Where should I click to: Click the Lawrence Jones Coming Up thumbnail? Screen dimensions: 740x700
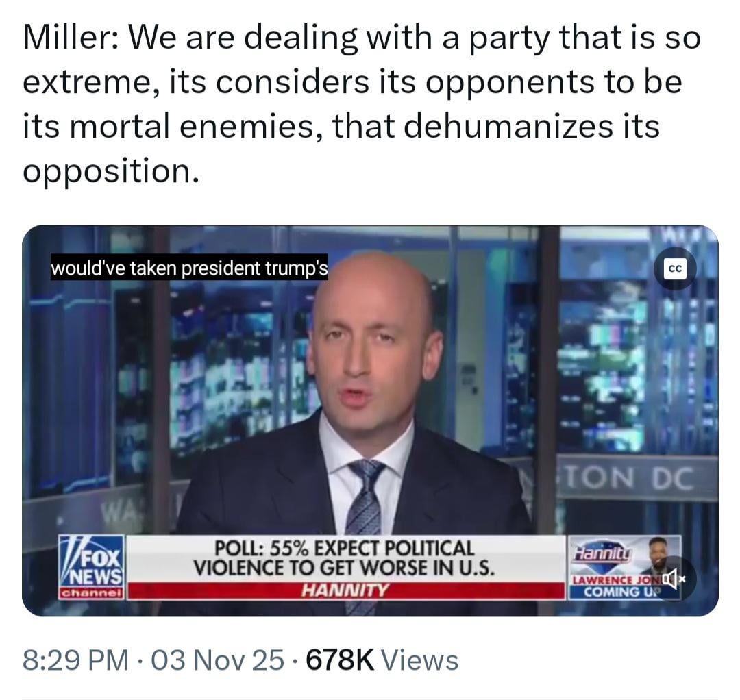624,567
